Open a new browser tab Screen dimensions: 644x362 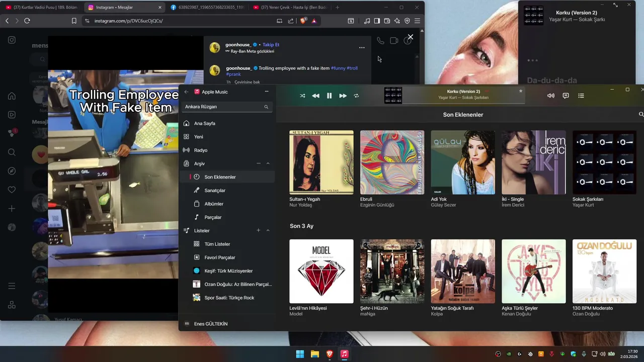point(337,8)
